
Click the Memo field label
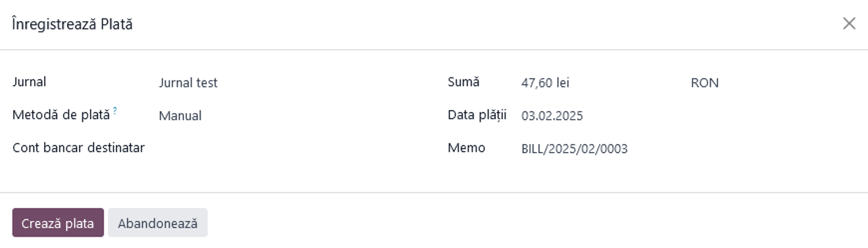(x=466, y=148)
